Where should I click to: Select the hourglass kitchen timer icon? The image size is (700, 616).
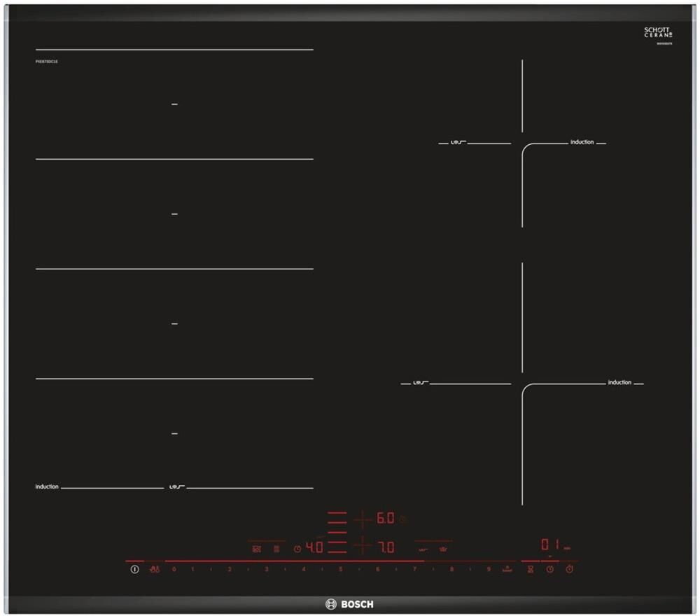tap(531, 569)
